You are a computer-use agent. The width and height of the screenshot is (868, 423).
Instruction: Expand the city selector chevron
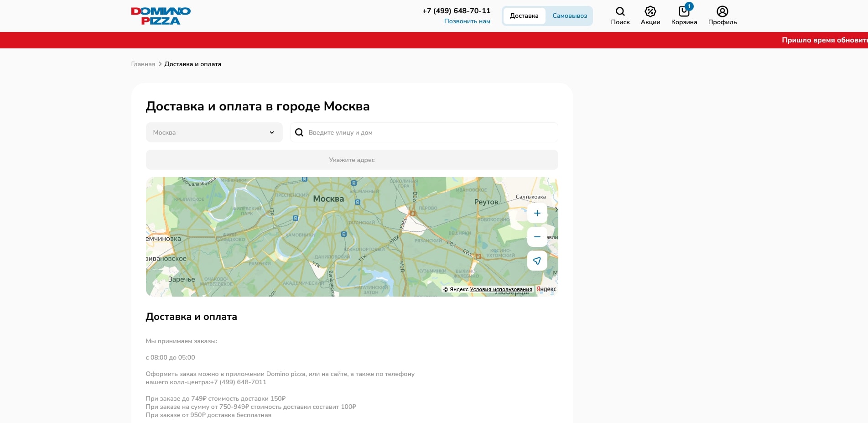click(273, 132)
